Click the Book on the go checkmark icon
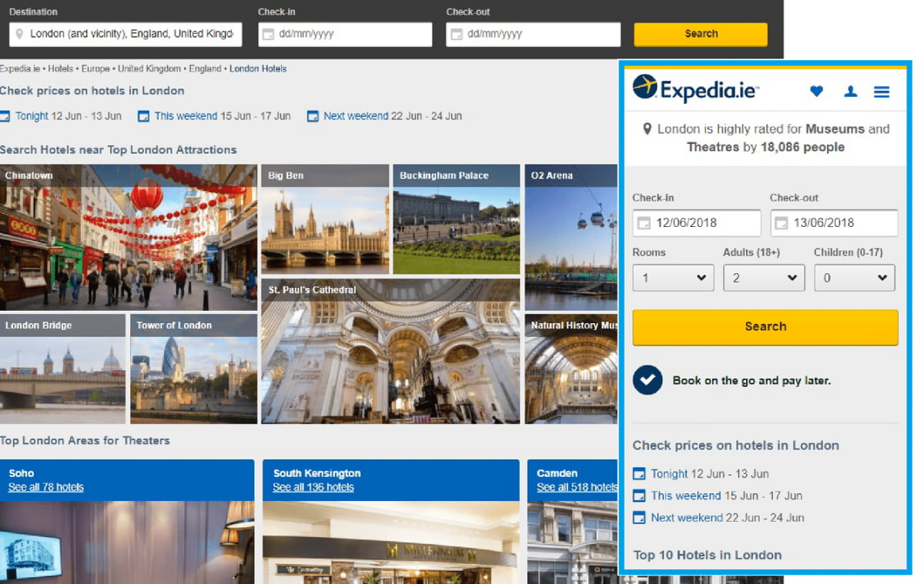This screenshot has height=584, width=924. (648, 380)
